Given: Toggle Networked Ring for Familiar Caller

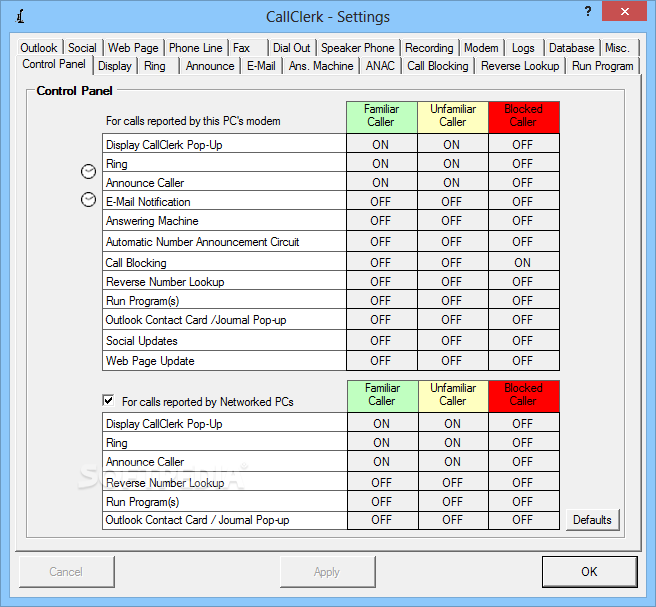Looking at the screenshot, I should [382, 443].
